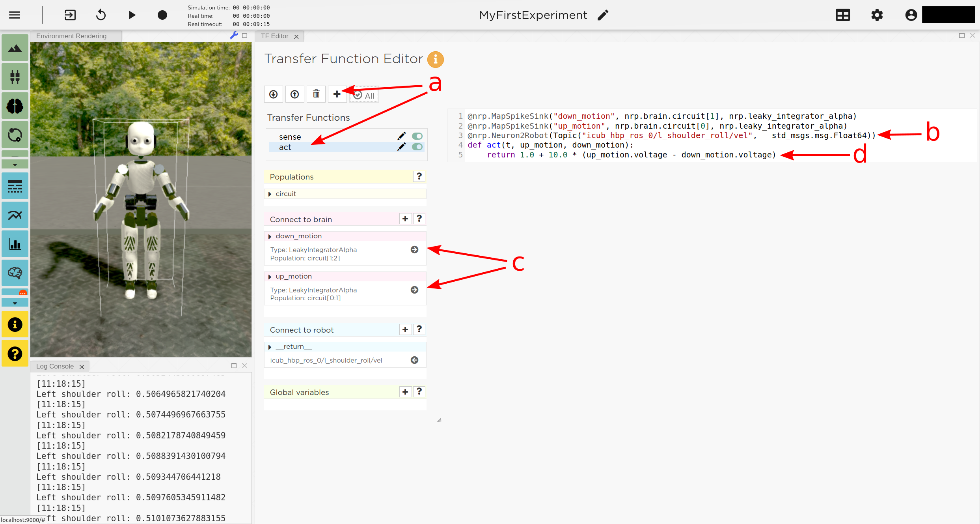The width and height of the screenshot is (980, 524).
Task: Start the simulation with the play button
Action: point(132,15)
